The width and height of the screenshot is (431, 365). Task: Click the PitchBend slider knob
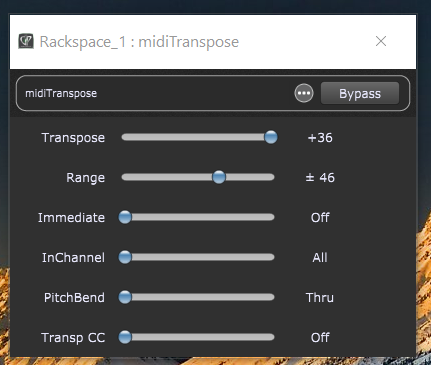click(125, 297)
